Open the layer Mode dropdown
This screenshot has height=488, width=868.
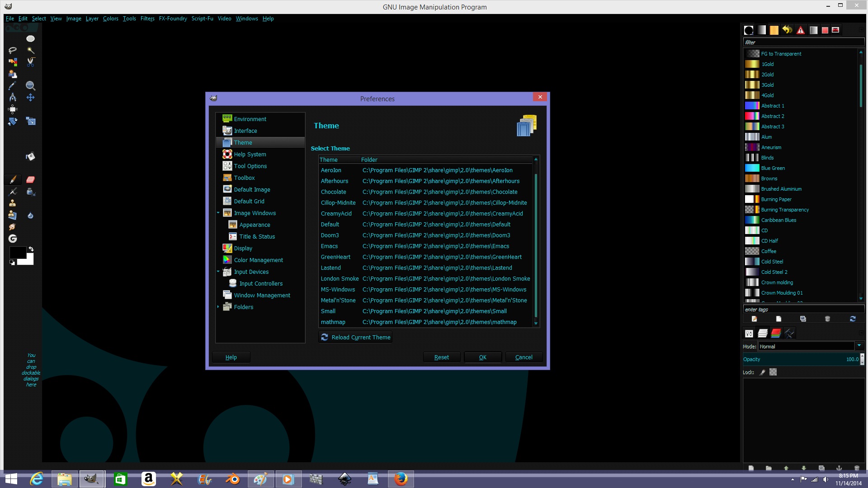point(811,347)
